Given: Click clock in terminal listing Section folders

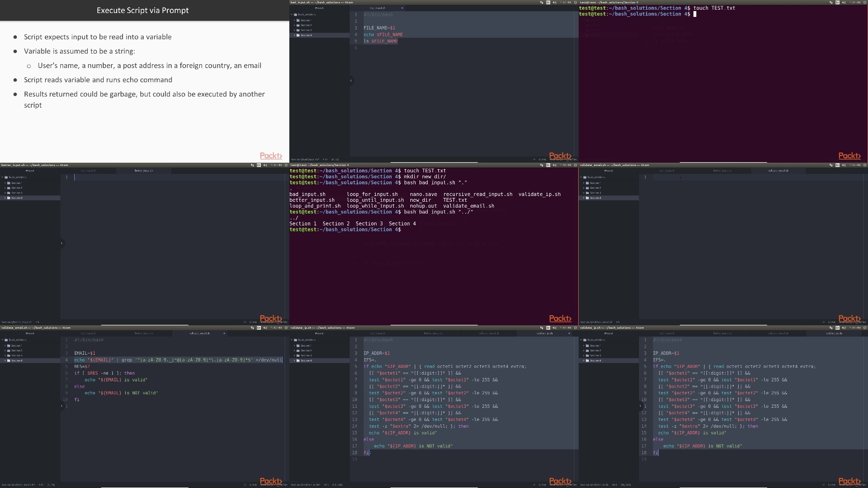Looking at the screenshot, I should (x=566, y=165).
